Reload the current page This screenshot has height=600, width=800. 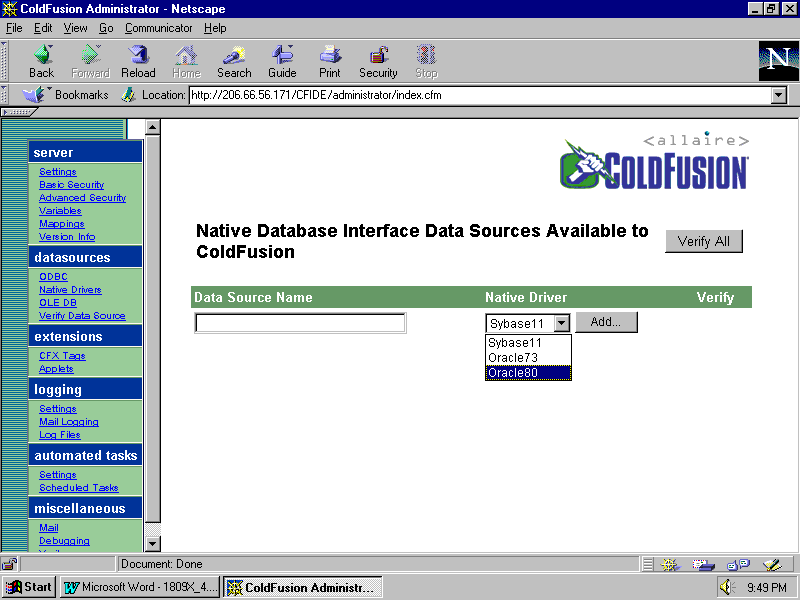(138, 61)
